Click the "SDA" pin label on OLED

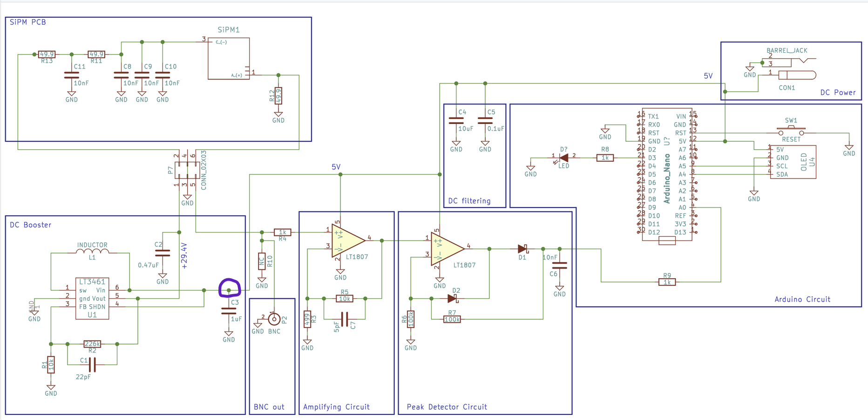782,174
